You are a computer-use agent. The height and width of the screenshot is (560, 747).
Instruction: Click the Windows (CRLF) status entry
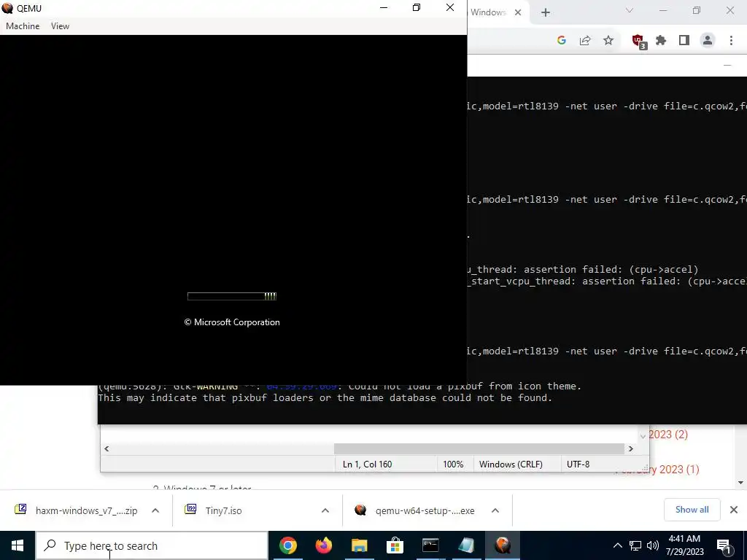point(511,464)
